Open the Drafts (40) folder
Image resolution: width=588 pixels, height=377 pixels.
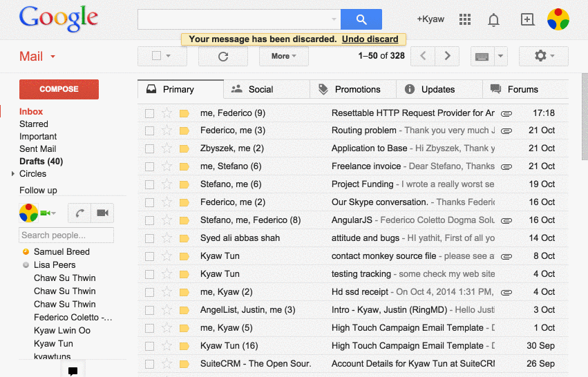pos(41,161)
